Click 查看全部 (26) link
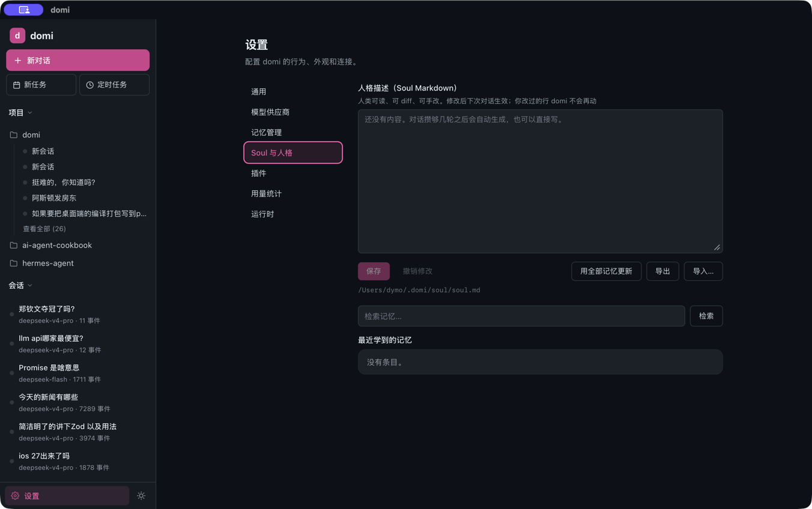 coord(44,229)
